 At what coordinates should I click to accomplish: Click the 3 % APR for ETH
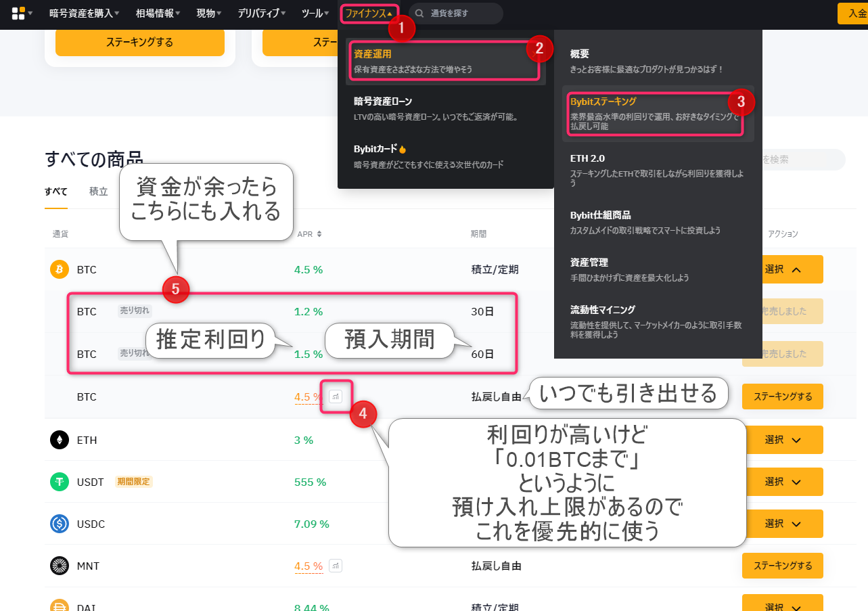pyautogui.click(x=304, y=440)
